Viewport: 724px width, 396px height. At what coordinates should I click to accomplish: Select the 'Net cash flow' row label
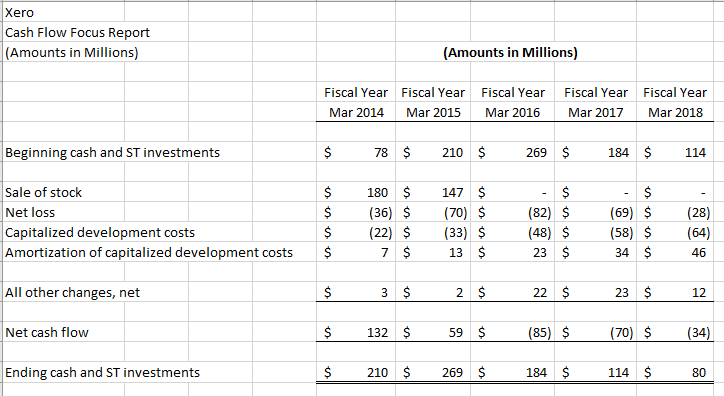[x=47, y=332]
